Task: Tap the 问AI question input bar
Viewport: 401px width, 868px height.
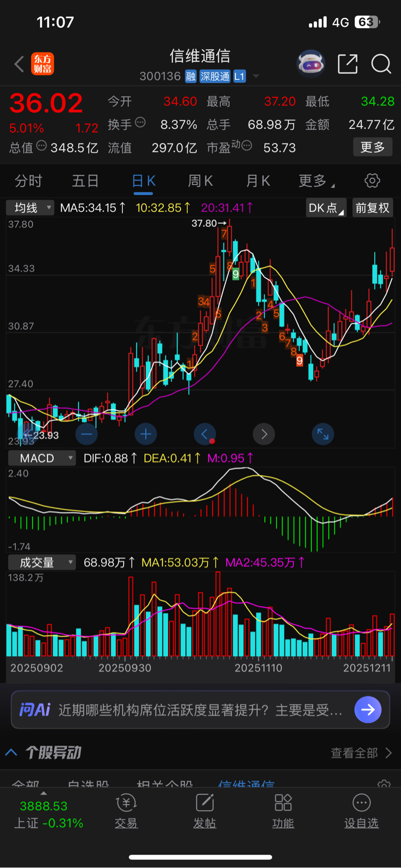Action: pos(200,710)
